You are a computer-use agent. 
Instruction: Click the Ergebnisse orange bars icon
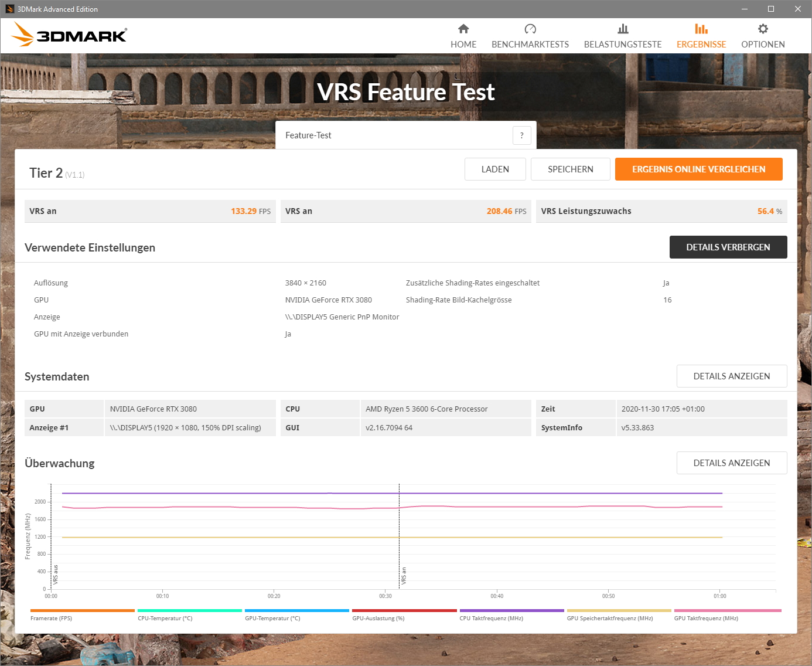pos(701,29)
